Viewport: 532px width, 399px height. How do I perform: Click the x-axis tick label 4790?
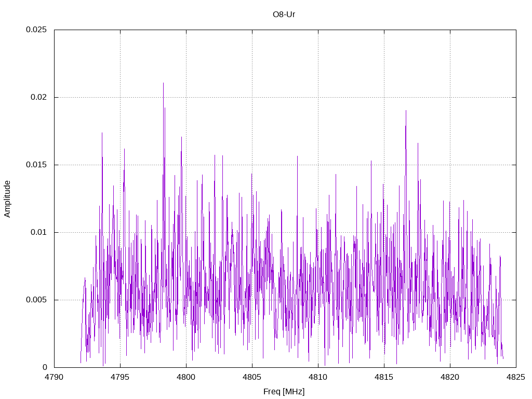54,377
